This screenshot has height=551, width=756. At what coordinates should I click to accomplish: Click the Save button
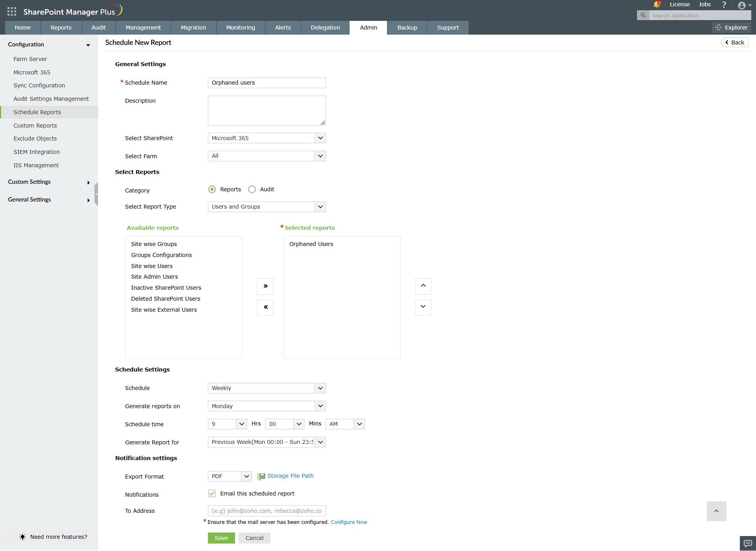pyautogui.click(x=221, y=538)
